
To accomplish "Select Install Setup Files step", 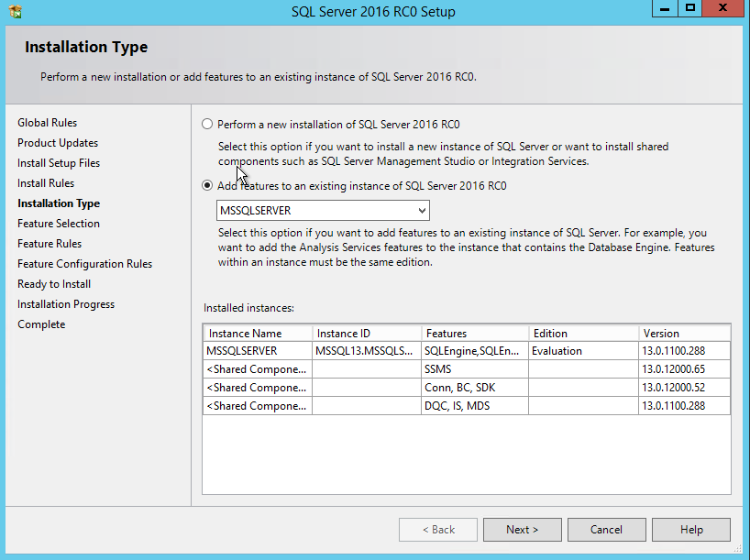I will (59, 163).
